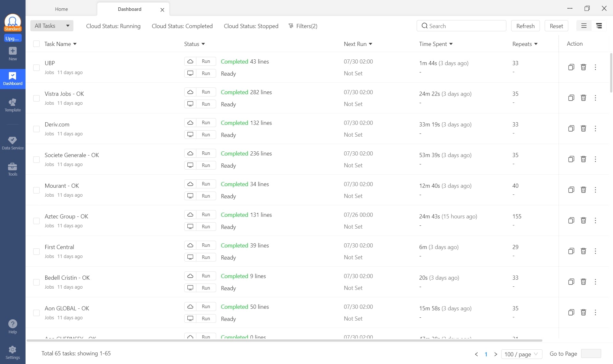Screen dimensions: 613x364
Task: Toggle the select-all tasks checkbox
Action: 36,44
